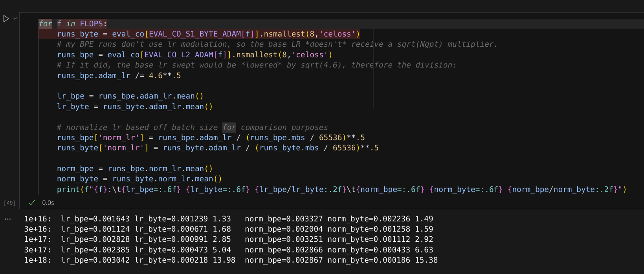Click the final ratio 15.38 in the output
Image resolution: width=644 pixels, height=274 pixels.
[426, 260]
